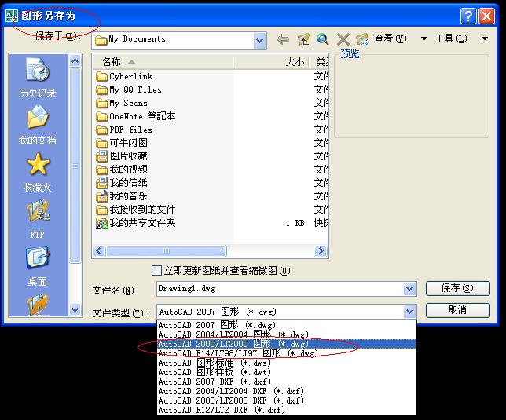Choose AutoCAD 2000/LT2000 DXF (*.dxf) format

pyautogui.click(x=287, y=400)
